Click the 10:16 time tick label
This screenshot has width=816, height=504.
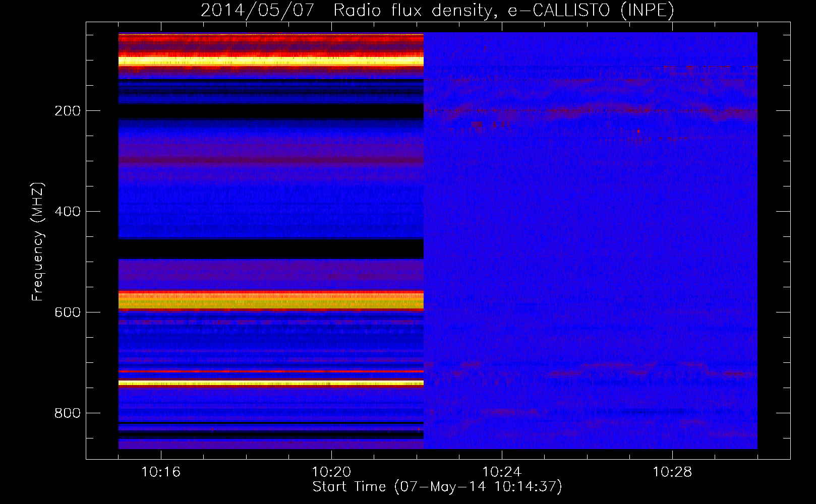(x=161, y=472)
